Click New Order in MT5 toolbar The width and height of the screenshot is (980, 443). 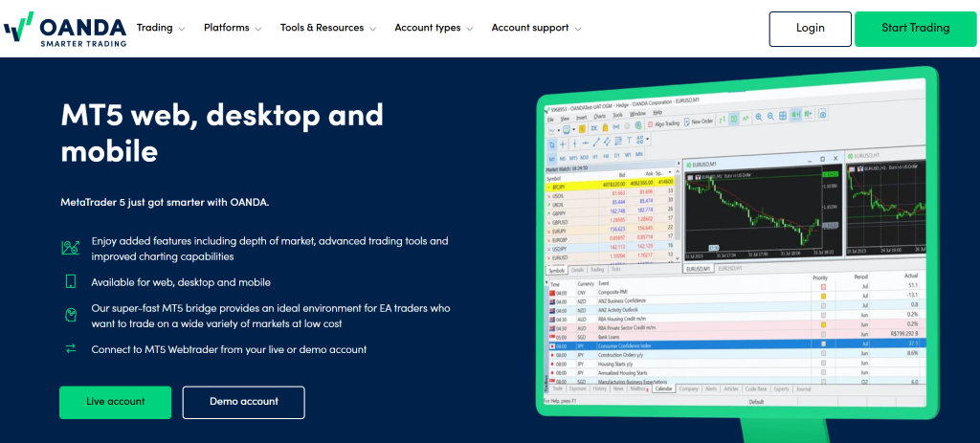click(698, 122)
